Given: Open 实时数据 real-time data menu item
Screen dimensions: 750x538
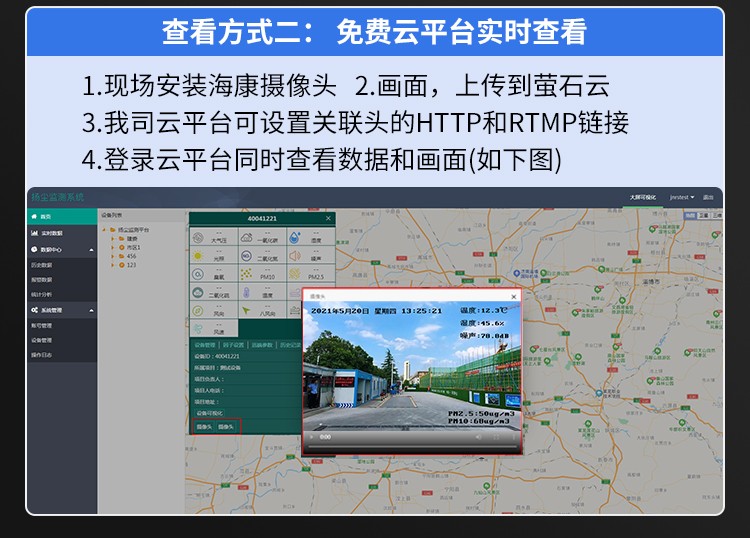Looking at the screenshot, I should (52, 233).
